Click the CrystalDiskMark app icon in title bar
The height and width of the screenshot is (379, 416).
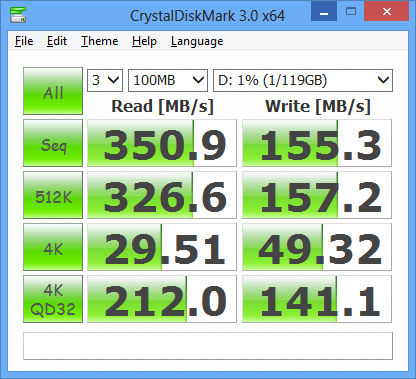pos(18,15)
